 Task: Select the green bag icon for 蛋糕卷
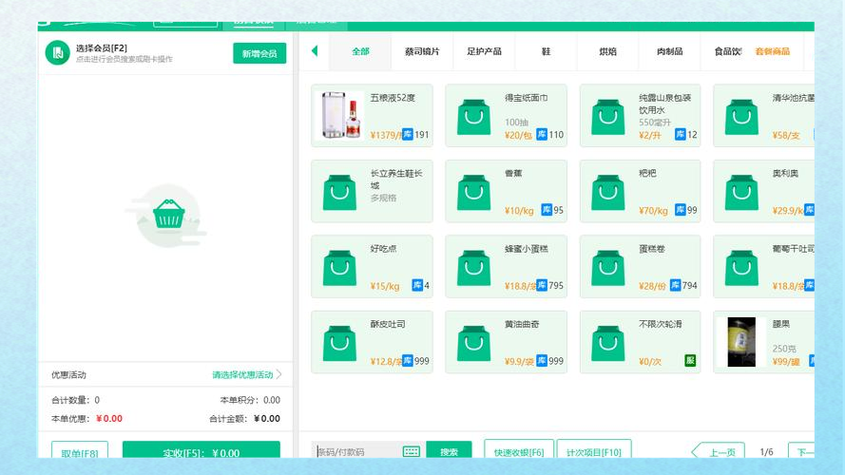click(x=608, y=267)
